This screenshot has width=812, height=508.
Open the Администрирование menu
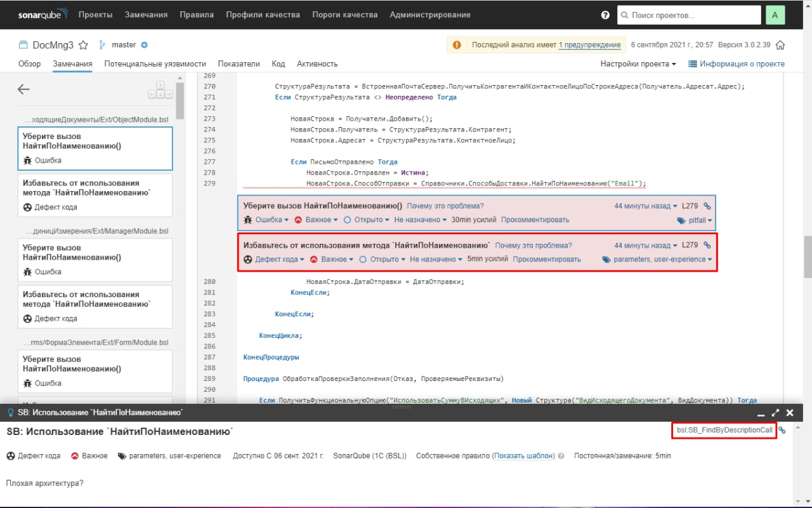(x=430, y=15)
